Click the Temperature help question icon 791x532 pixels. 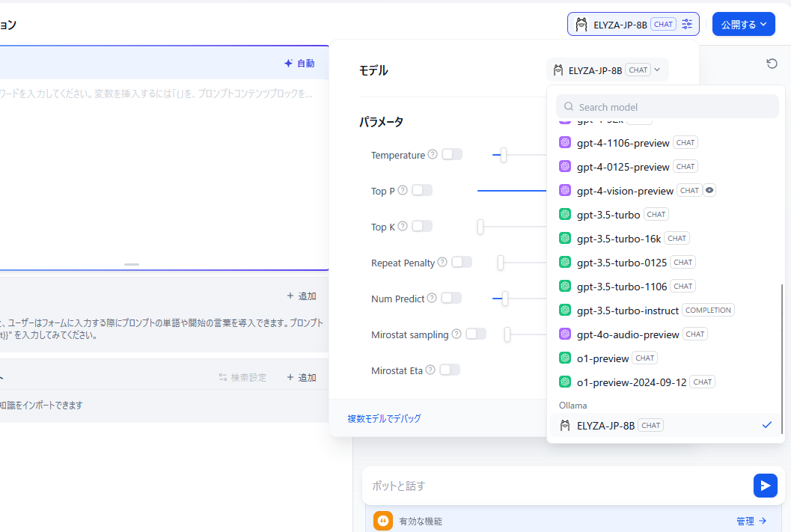pos(433,154)
